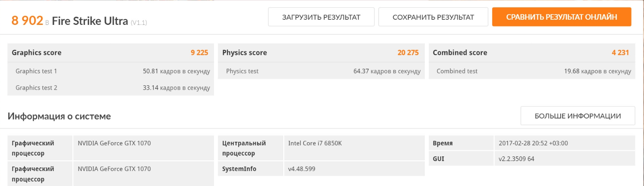644x186 pixels.
Task: Click the Fire Strike Ultra title
Action: pos(90,21)
